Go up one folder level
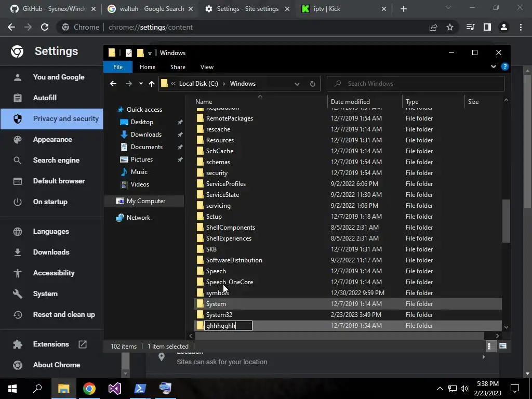 [x=152, y=84]
